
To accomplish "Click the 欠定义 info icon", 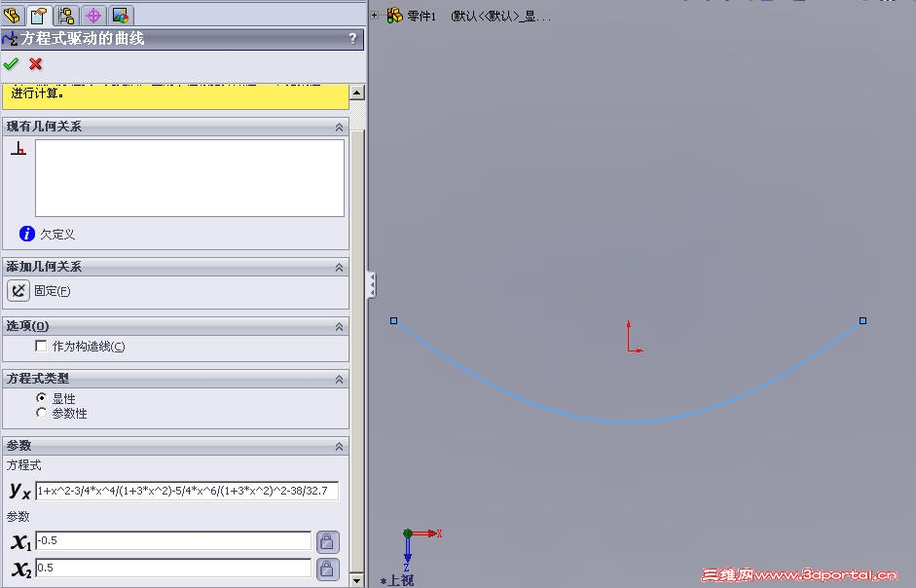I will pos(27,234).
